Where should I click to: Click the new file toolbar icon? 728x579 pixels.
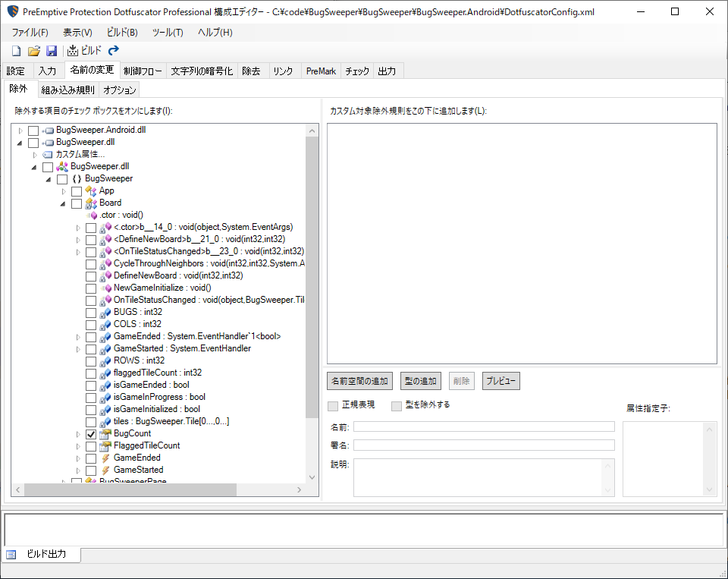coord(16,51)
